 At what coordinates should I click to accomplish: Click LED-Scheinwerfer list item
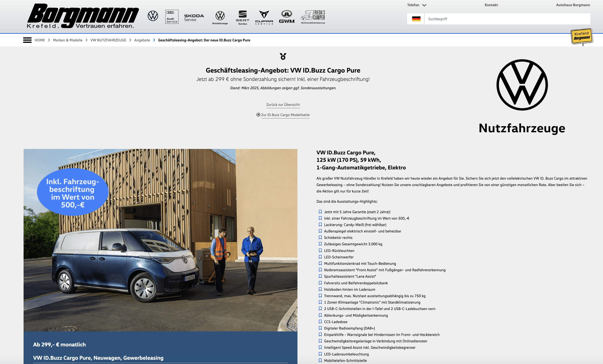339,257
